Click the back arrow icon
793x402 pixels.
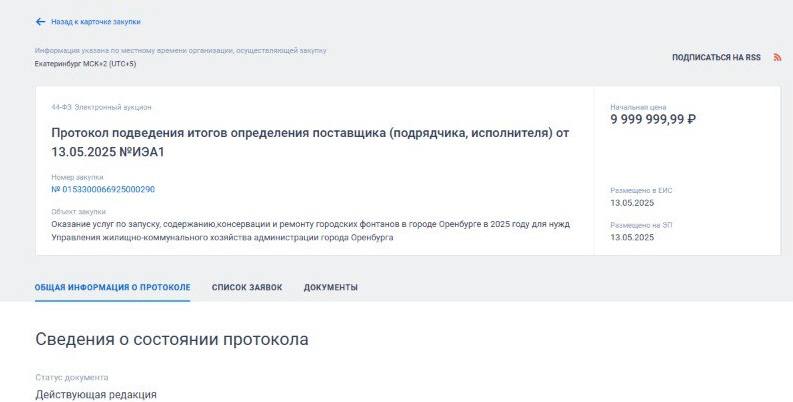point(40,22)
